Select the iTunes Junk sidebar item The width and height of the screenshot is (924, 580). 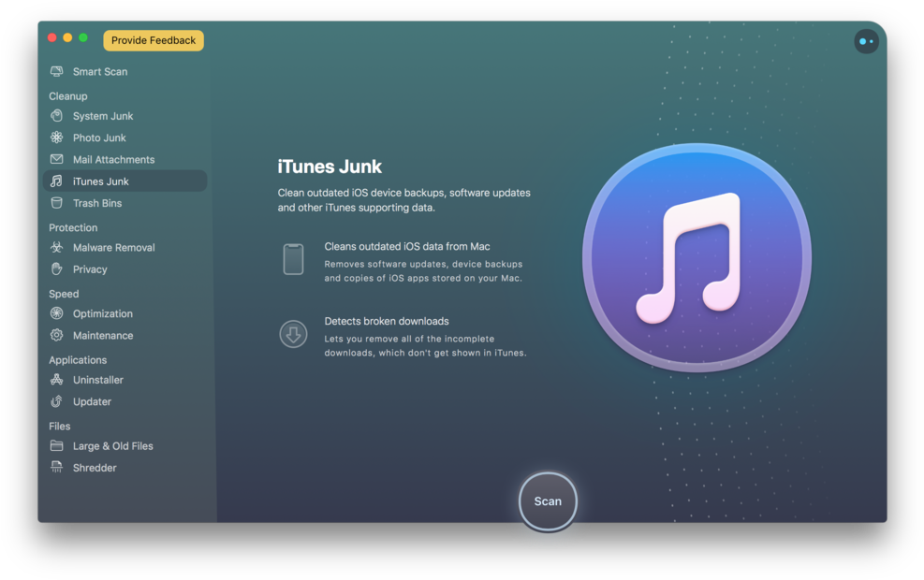tap(125, 181)
